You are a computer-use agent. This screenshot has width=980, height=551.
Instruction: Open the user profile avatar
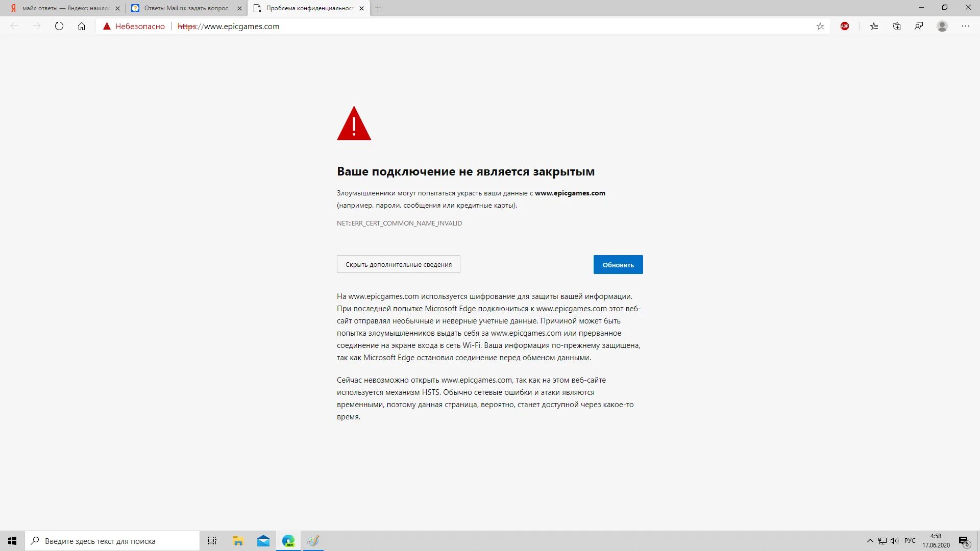(942, 26)
